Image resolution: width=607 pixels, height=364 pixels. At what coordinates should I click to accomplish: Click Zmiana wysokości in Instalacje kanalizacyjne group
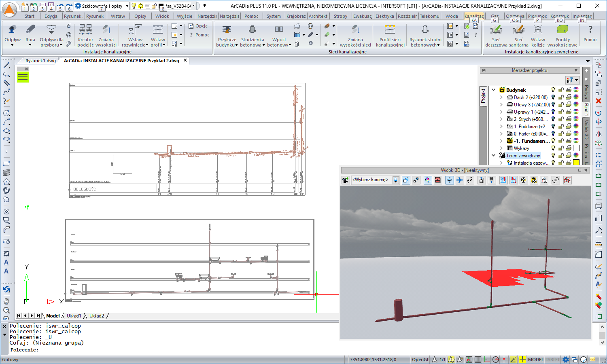[106, 35]
